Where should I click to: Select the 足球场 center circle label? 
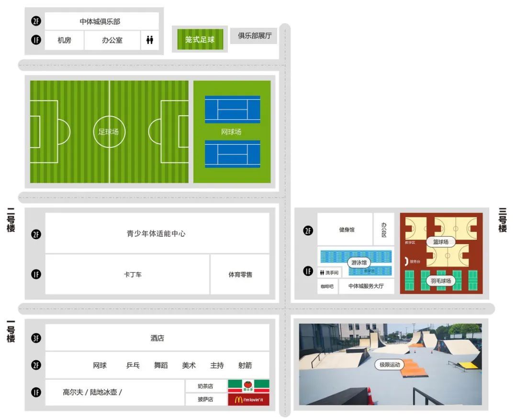tap(109, 132)
